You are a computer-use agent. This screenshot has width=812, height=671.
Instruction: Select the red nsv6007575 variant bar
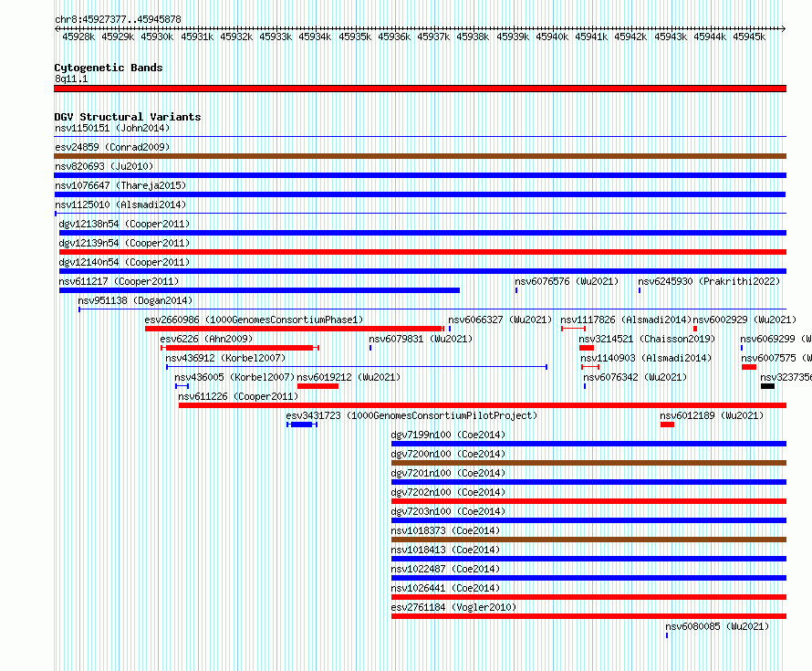(749, 367)
